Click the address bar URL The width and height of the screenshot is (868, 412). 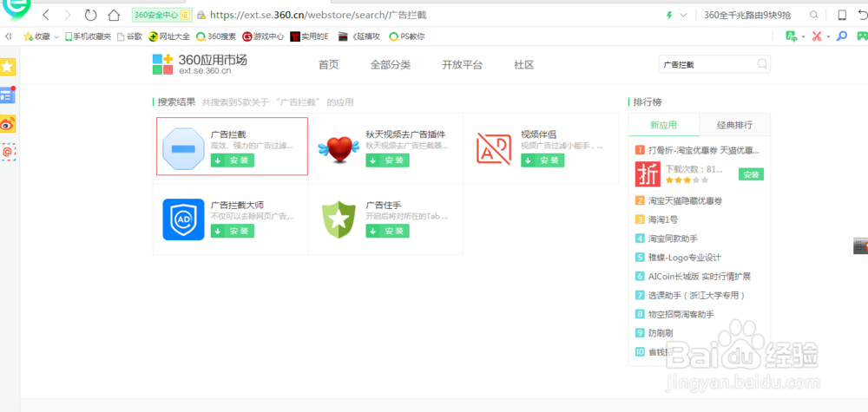click(x=319, y=15)
